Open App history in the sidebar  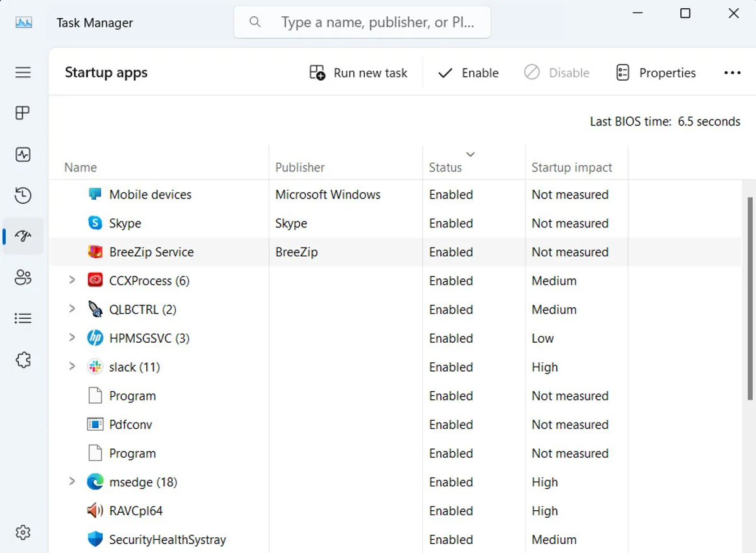[23, 196]
